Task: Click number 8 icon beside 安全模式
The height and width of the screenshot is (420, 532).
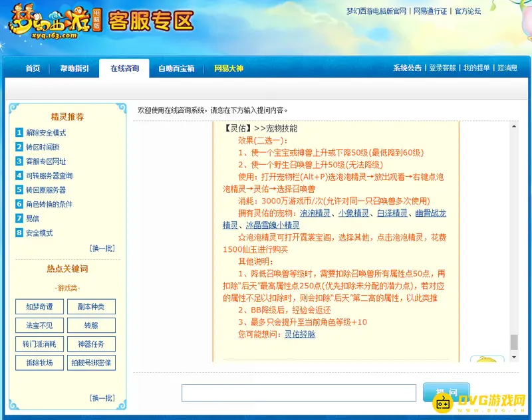Action: pos(19,233)
